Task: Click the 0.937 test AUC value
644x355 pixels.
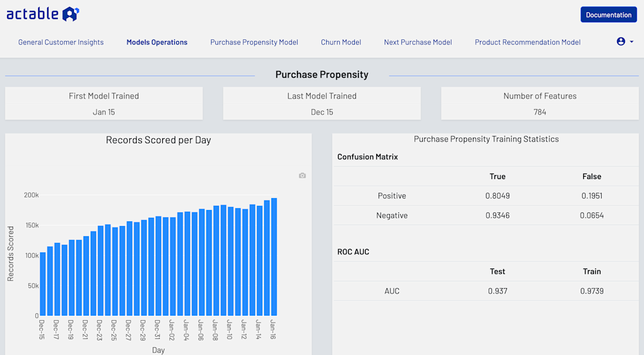Action: pyautogui.click(x=497, y=291)
